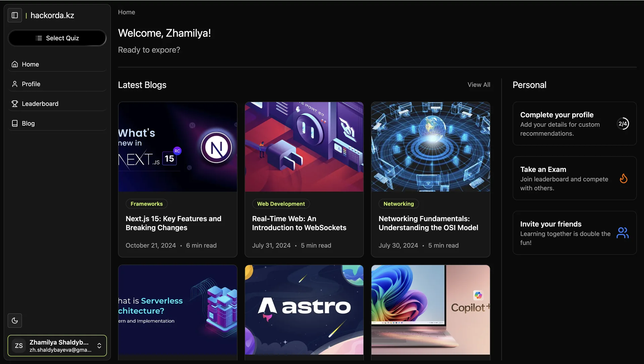Click the Networking category tag
The width and height of the screenshot is (644, 364).
pos(399,204)
